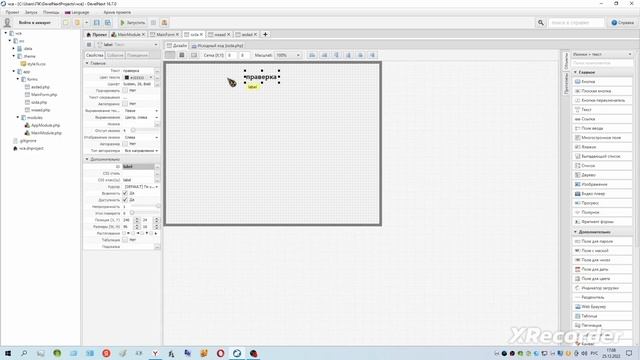Select the Поле ввода component
The height and width of the screenshot is (360, 640).
[x=602, y=129]
